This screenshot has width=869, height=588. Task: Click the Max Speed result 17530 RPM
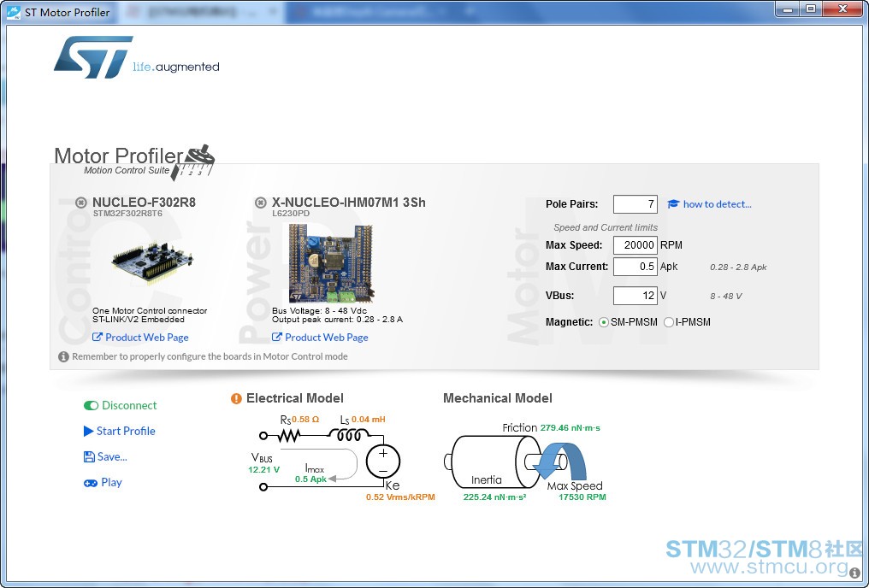(582, 497)
